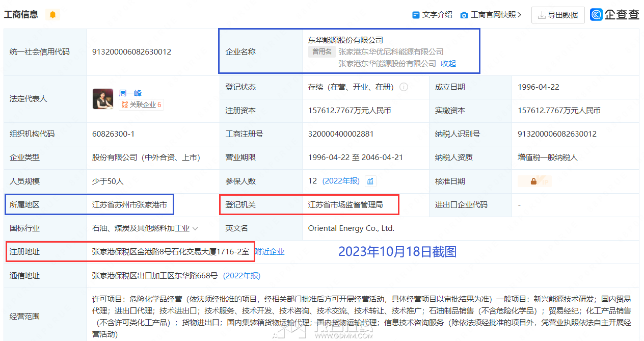This screenshot has width=644, height=341.
Task: Click the 关联企业 network icon
Action: point(125,104)
